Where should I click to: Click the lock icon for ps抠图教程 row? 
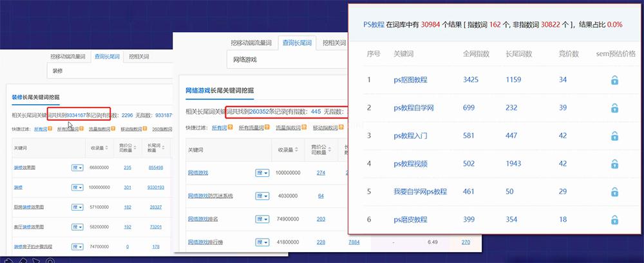click(x=614, y=80)
